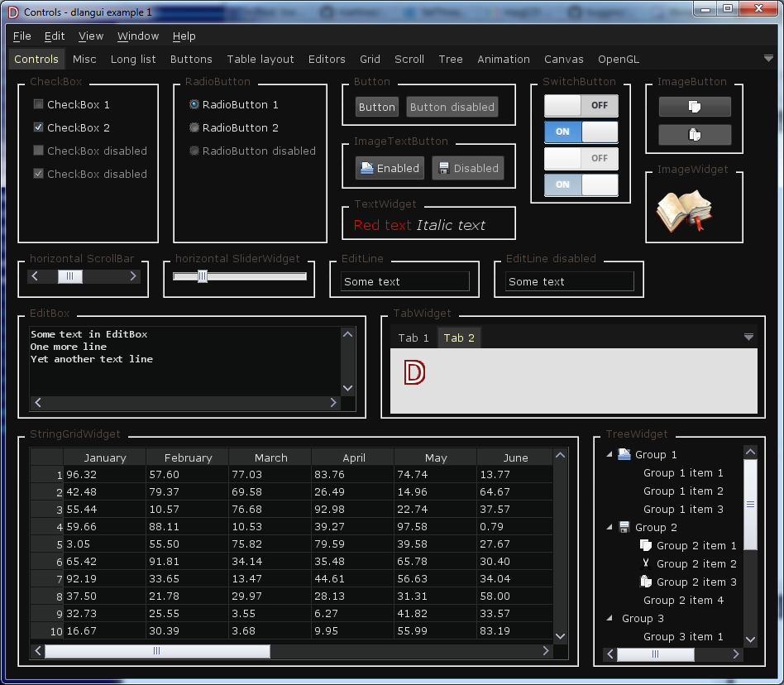Collapse Group 1 in the tree widget

pos(610,454)
